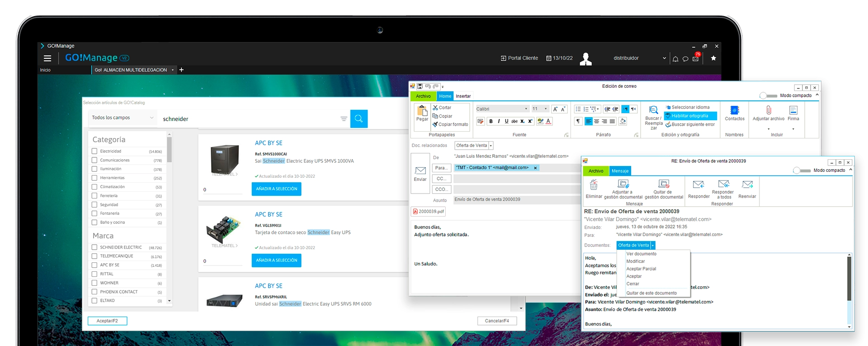The height and width of the screenshot is (346, 868).
Task: Click the user profile avatar icon
Action: (586, 59)
